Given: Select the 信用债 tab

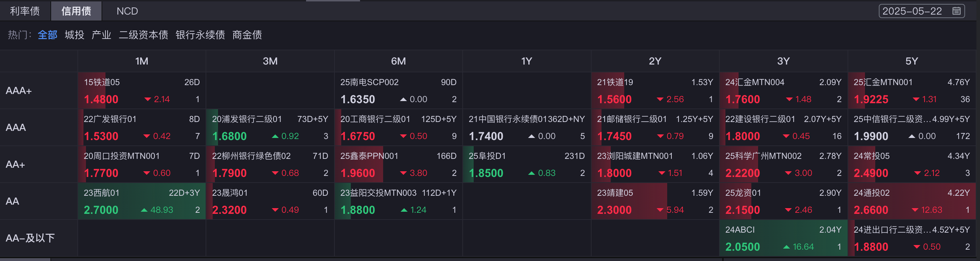Looking at the screenshot, I should [76, 11].
